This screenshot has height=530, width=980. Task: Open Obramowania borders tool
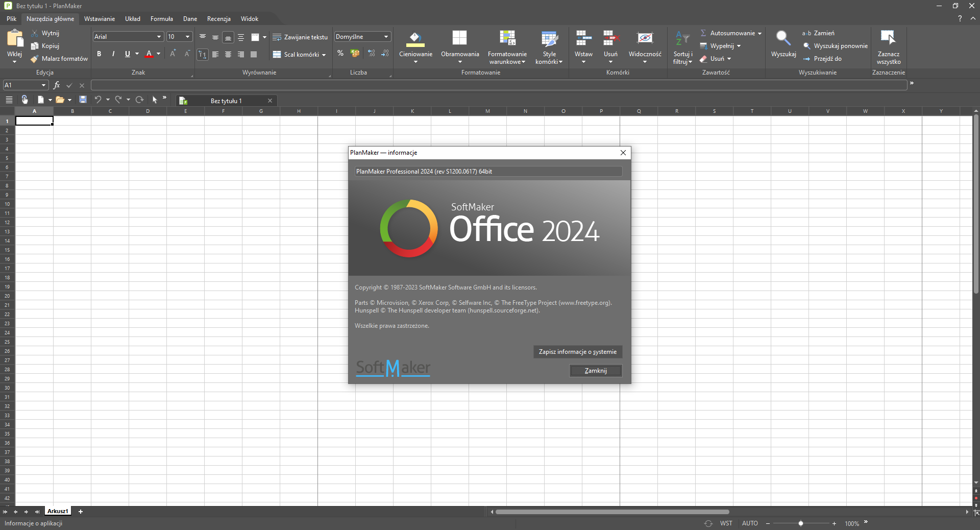460,46
